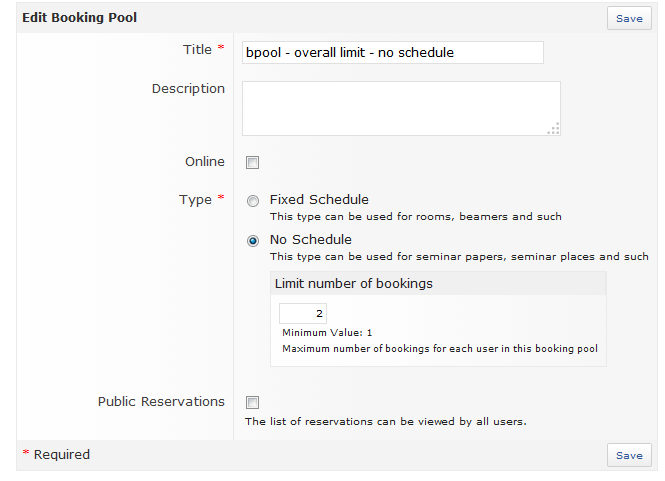Grab the Description box resize handle
This screenshot has height=481, width=665.
tap(554, 129)
